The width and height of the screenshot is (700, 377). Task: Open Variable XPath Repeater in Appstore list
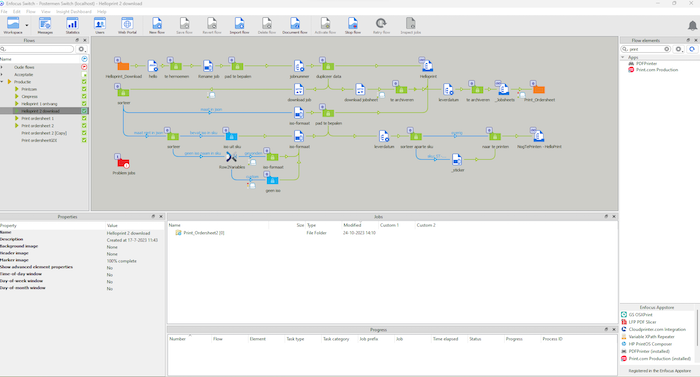tap(651, 337)
